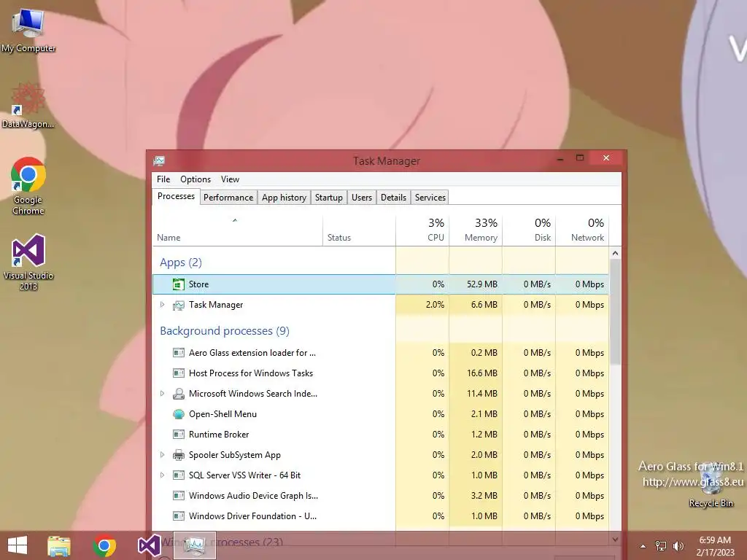Select the DataWagon desktop shortcut
The width and height of the screenshot is (747, 560).
coord(28,105)
